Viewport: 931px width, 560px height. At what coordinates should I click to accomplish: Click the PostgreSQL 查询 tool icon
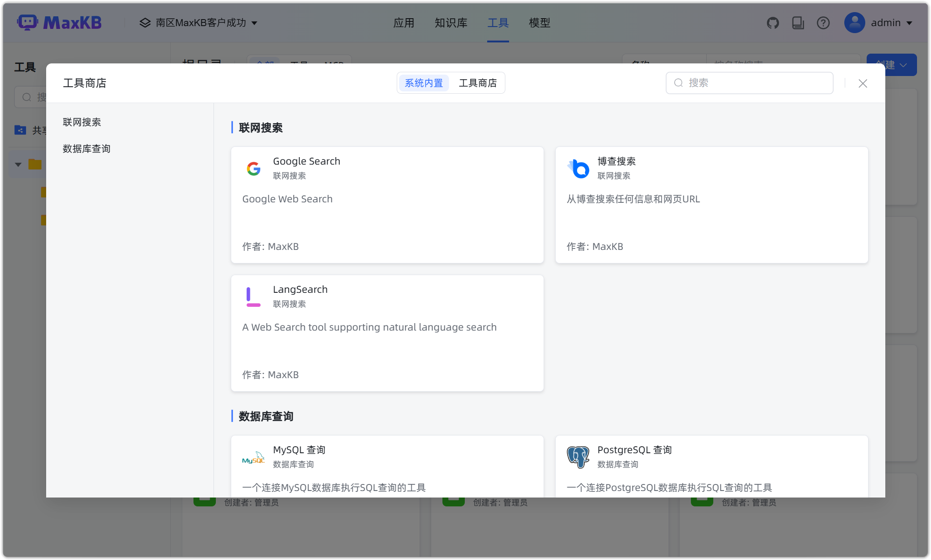coord(578,456)
